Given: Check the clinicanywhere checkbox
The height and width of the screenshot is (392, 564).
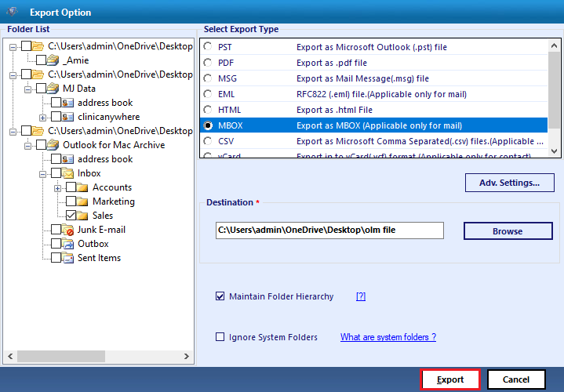Looking at the screenshot, I should [56, 117].
